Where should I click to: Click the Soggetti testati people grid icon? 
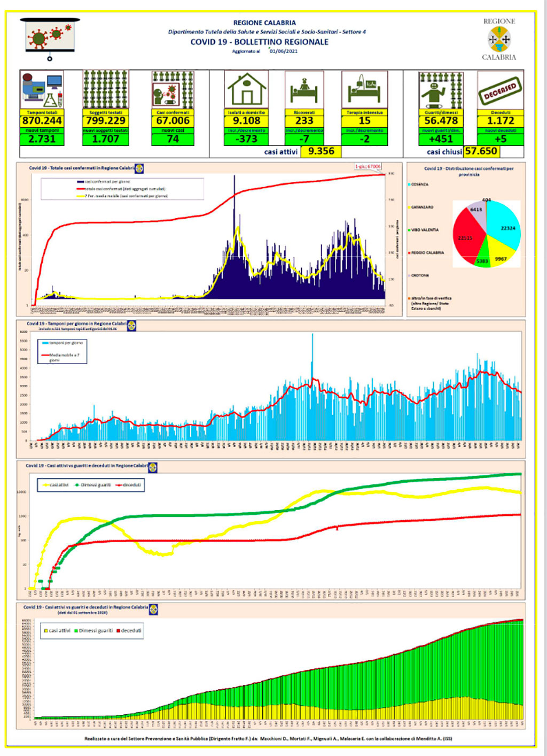(106, 89)
